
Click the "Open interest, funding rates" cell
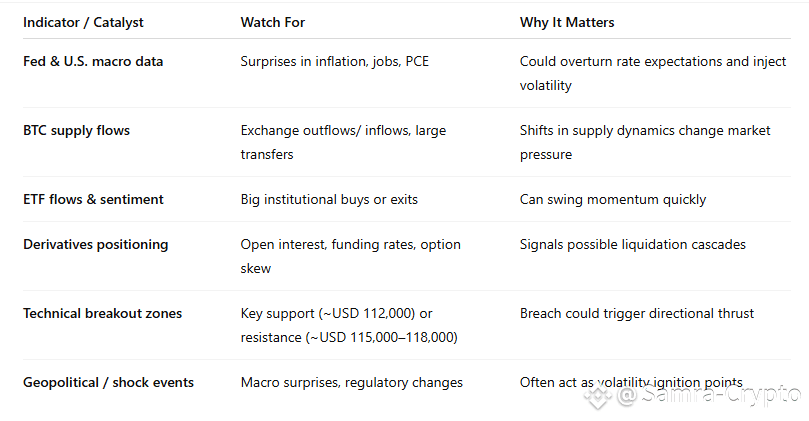point(328,245)
